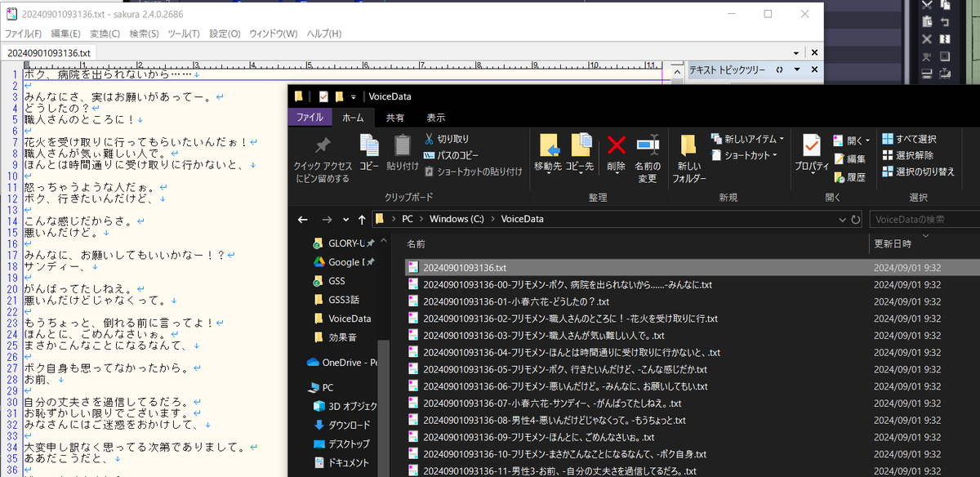This screenshot has width=980, height=477.
Task: Open the 検索(S) menu in sakura
Action: [144, 33]
